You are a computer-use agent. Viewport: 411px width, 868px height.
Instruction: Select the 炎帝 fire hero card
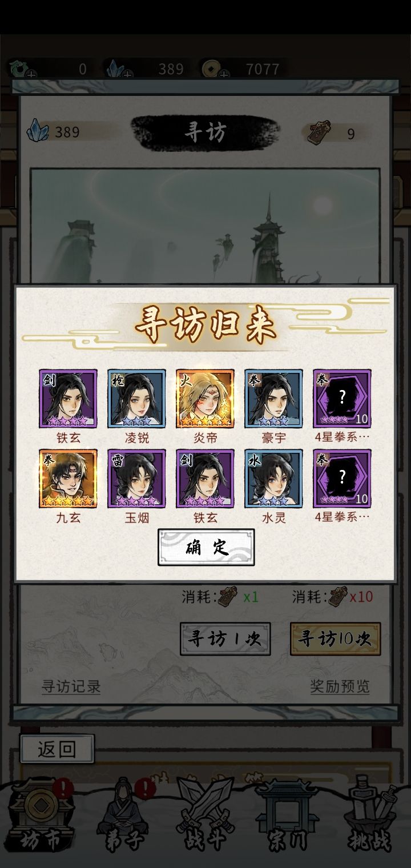point(205,399)
